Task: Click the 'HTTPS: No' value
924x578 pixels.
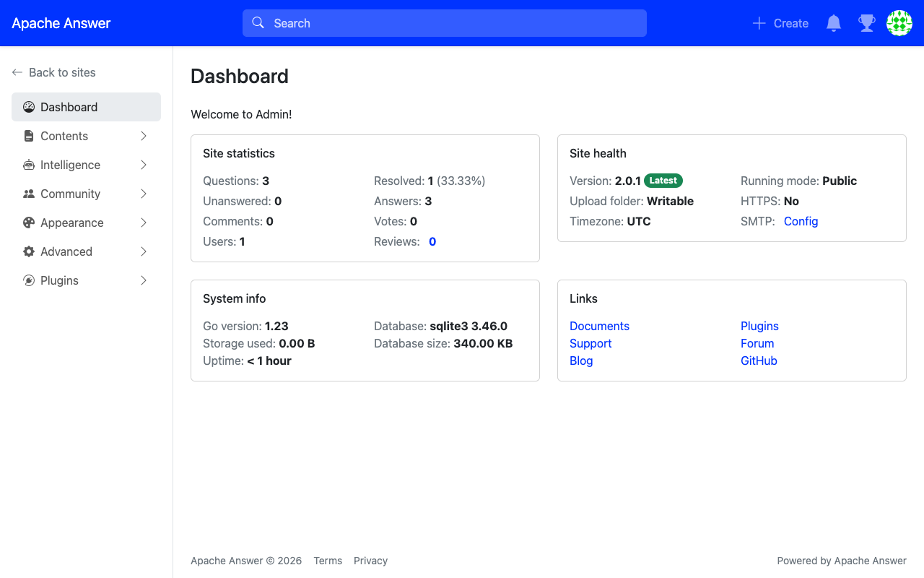Action: (770, 201)
